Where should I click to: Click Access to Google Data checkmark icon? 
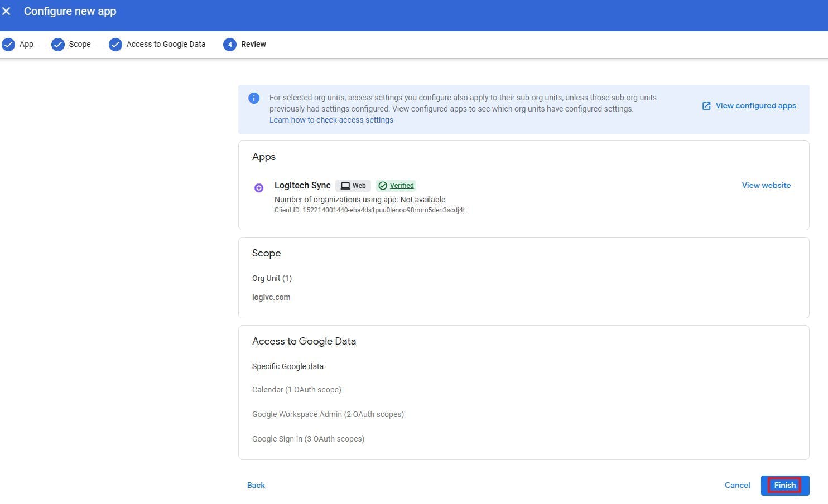pyautogui.click(x=115, y=45)
